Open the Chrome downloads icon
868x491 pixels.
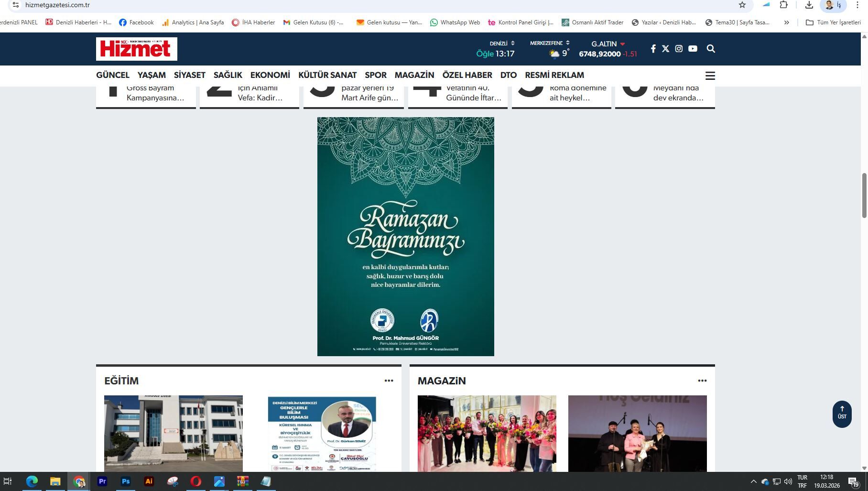(x=809, y=5)
